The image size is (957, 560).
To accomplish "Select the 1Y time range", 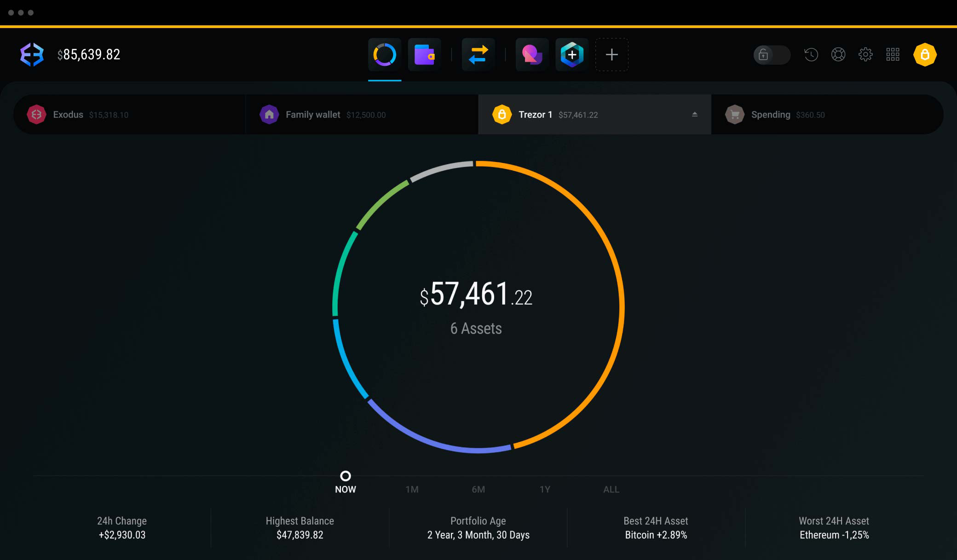I will (x=545, y=490).
